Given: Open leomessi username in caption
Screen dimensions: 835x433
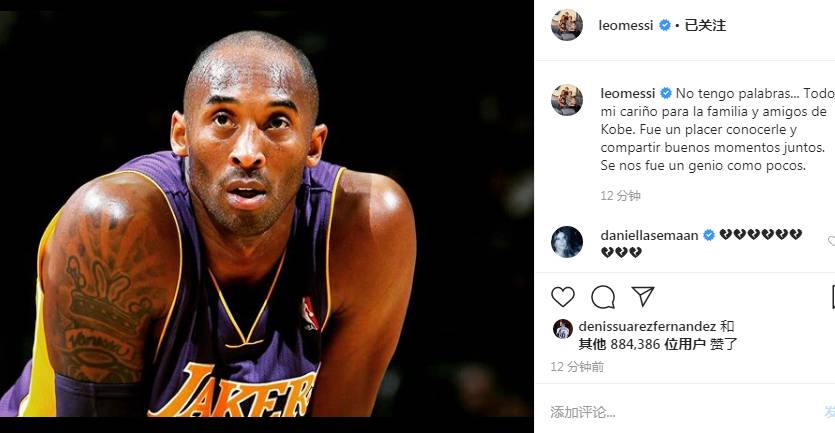Looking at the screenshot, I should [x=628, y=93].
